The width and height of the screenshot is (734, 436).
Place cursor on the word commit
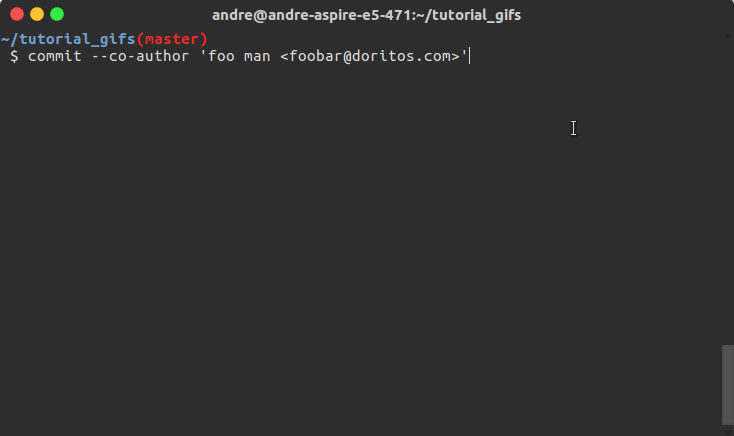[x=55, y=56]
